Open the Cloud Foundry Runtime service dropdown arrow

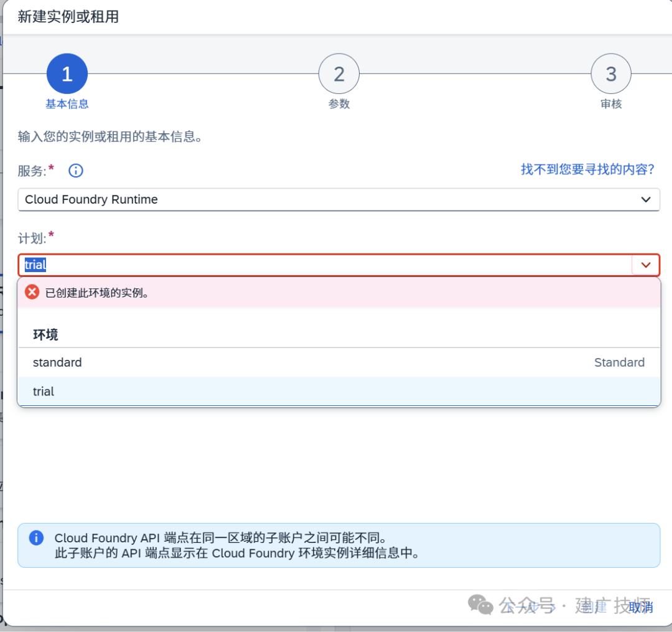coord(645,199)
